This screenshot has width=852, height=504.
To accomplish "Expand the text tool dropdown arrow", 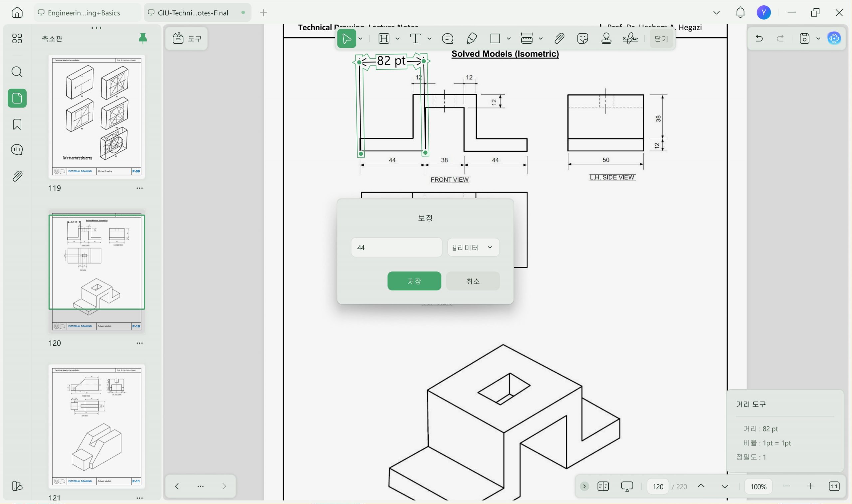I will coord(429,38).
